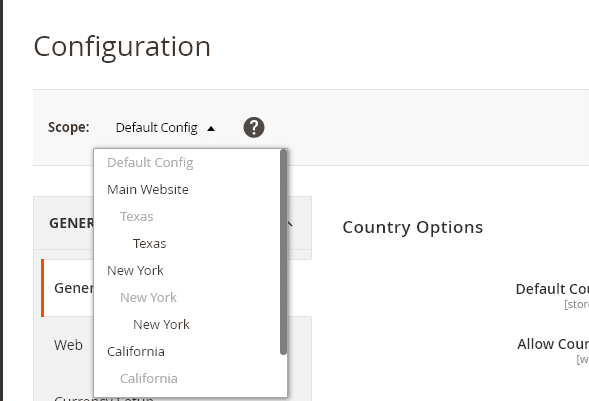Click the Default Country field label
The height and width of the screenshot is (401, 589).
click(552, 289)
